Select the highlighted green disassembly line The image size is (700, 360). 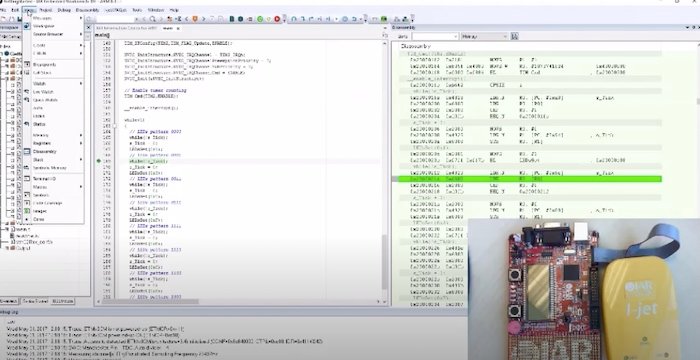click(529, 179)
